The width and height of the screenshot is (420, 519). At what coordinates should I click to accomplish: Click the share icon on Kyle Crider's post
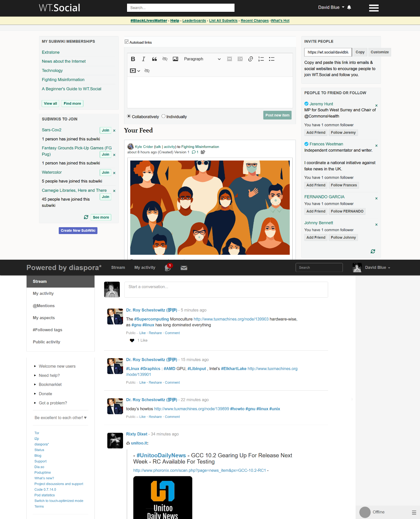203,152
